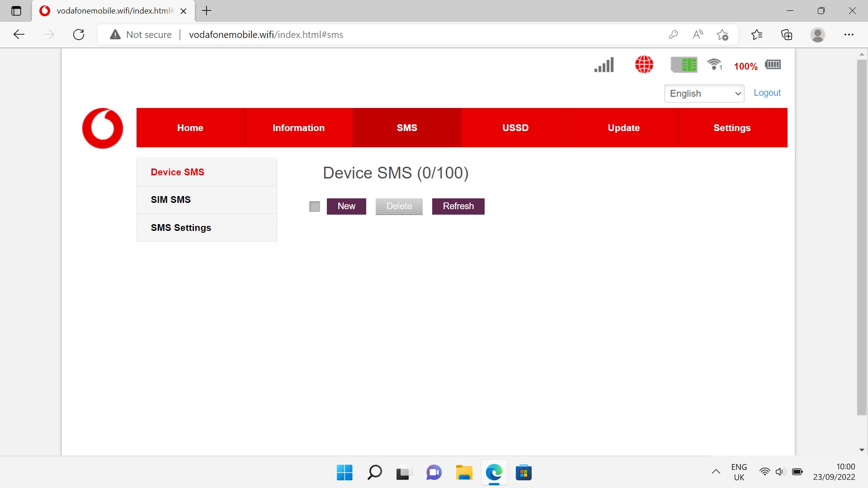868x488 pixels.
Task: Switch to the Update tab
Action: [x=623, y=127]
